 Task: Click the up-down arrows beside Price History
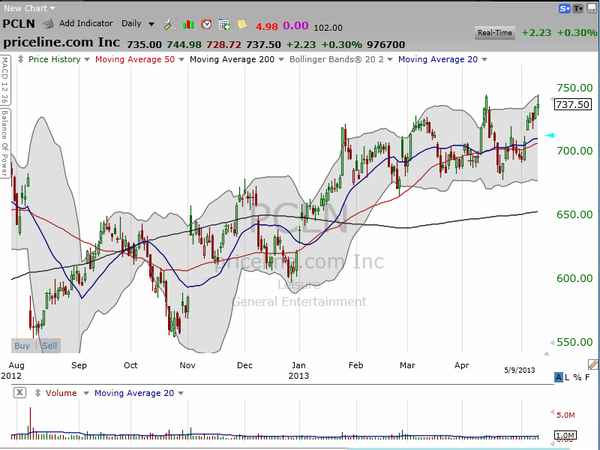click(21, 59)
